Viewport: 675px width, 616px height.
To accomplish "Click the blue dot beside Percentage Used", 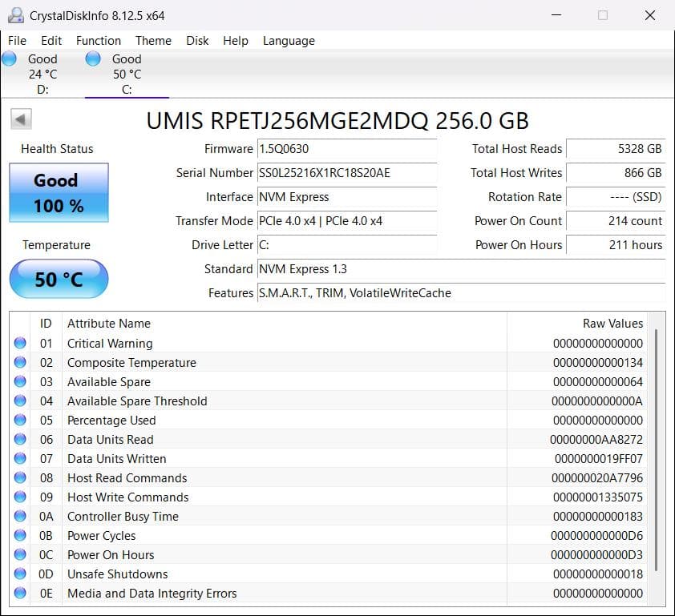I will pyautogui.click(x=20, y=421).
